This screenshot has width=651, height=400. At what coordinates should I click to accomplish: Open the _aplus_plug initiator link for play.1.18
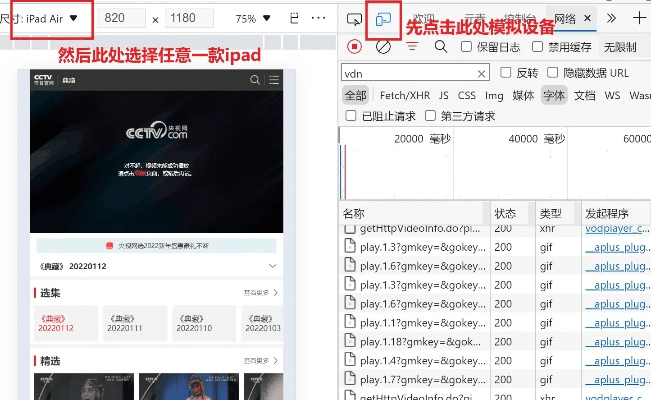617,342
